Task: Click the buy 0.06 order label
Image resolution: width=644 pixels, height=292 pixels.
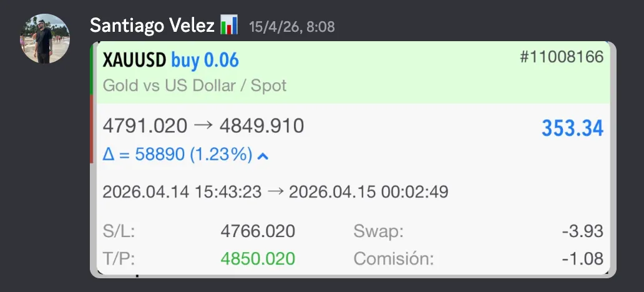Action: (x=205, y=61)
